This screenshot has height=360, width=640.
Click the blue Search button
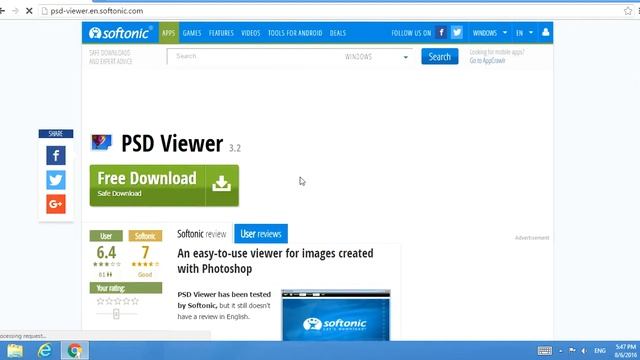coord(440,56)
